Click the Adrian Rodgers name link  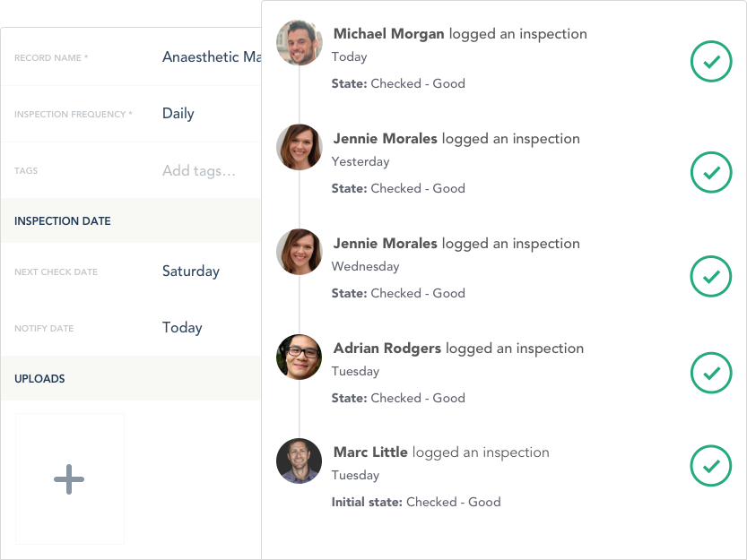coord(387,348)
